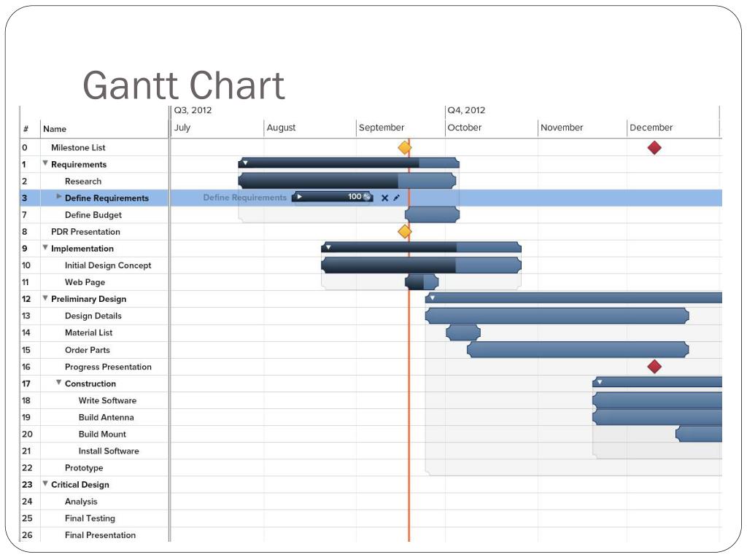This screenshot has width=747, height=560.
Task: Toggle collapse arrow on Implementation summary bar
Action: 328,247
